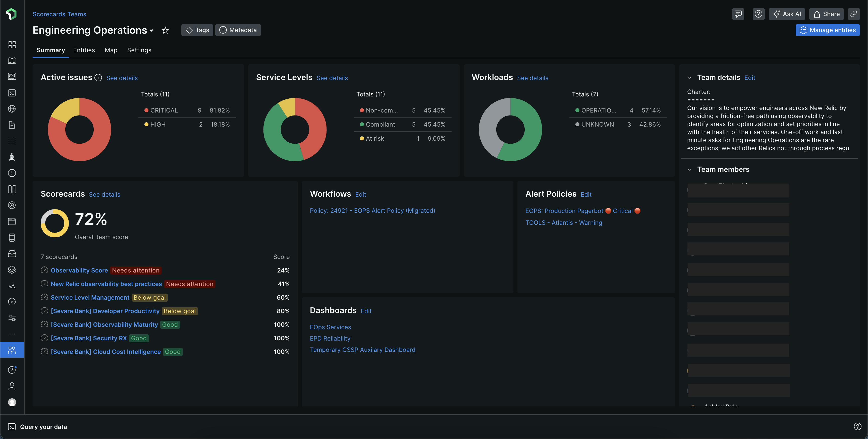This screenshot has width=868, height=439.
Task: Click the Active issues info icon
Action: pyautogui.click(x=98, y=78)
